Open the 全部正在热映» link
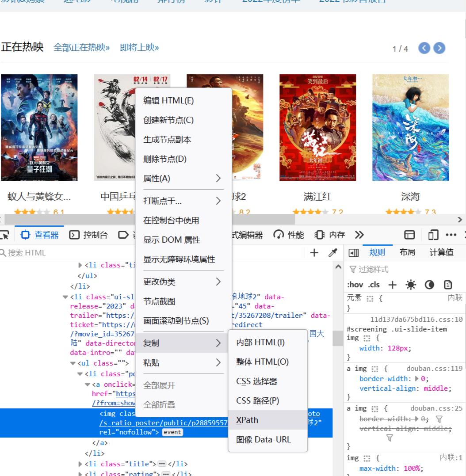466x476 pixels. [x=81, y=47]
